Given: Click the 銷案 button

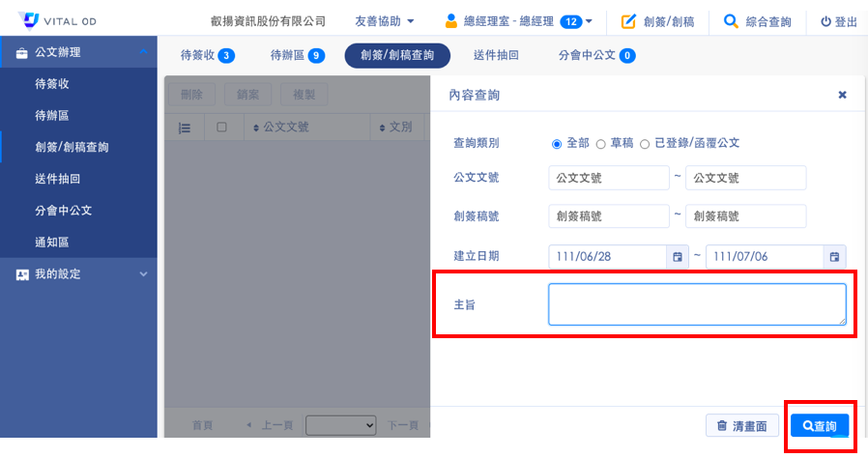Looking at the screenshot, I should (248, 95).
